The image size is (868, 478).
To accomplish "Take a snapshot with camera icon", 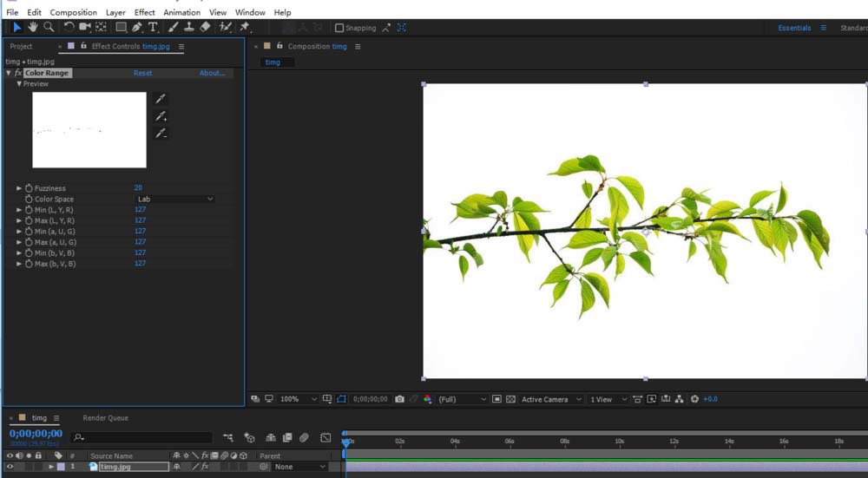I will pos(399,399).
